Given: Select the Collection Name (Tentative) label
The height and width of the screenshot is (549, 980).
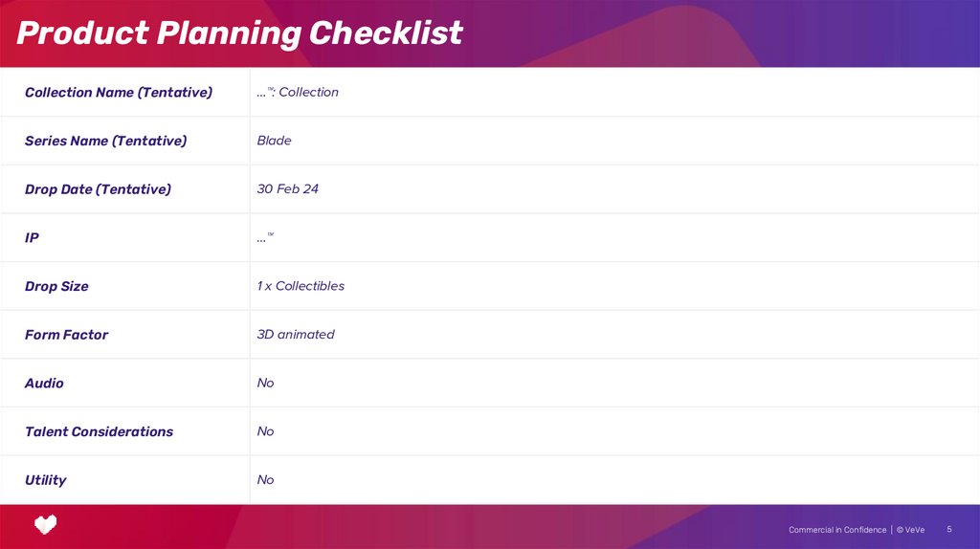Looking at the screenshot, I should point(119,93).
